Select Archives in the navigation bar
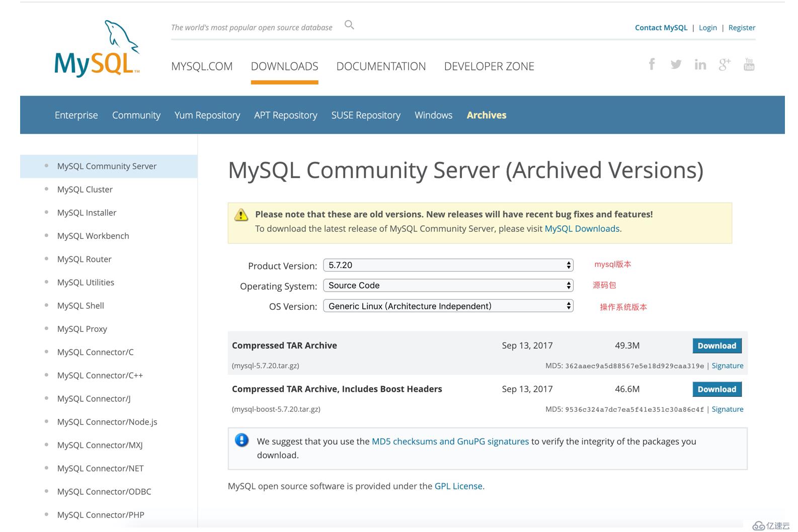Screen dimensions: 798x532 487,115
